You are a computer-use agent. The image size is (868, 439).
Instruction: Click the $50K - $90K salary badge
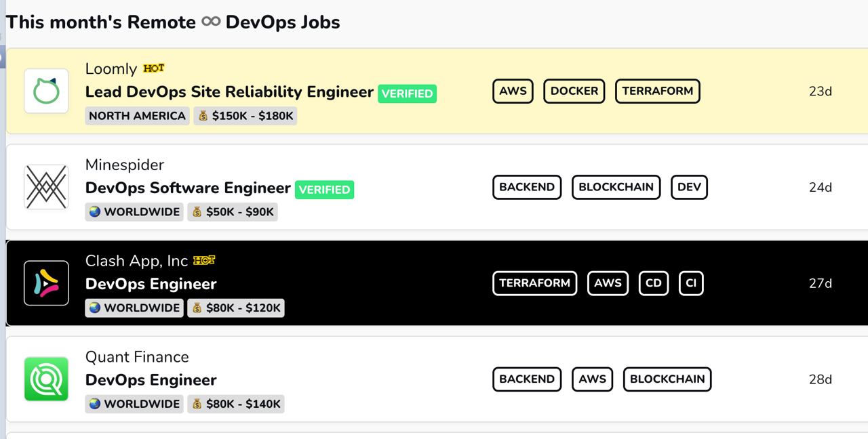pyautogui.click(x=233, y=212)
